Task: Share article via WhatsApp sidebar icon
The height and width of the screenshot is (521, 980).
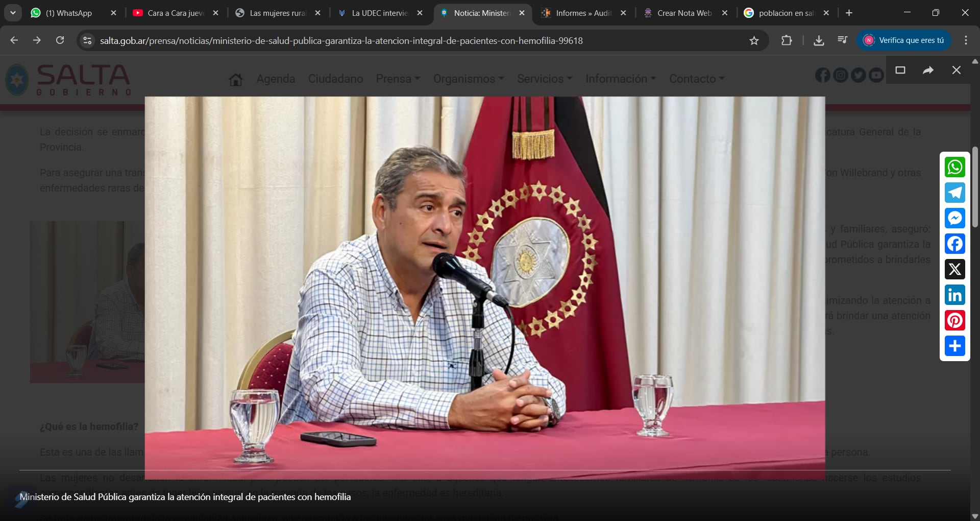Action: (x=954, y=167)
